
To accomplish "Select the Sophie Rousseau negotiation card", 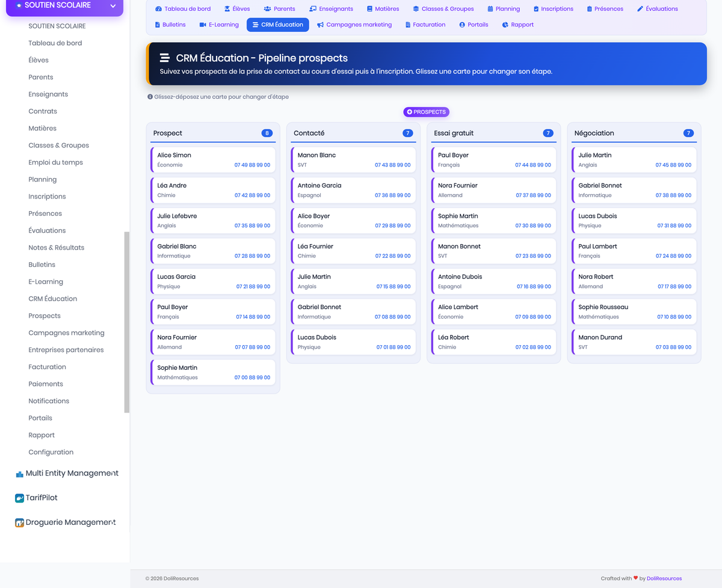I will (634, 311).
